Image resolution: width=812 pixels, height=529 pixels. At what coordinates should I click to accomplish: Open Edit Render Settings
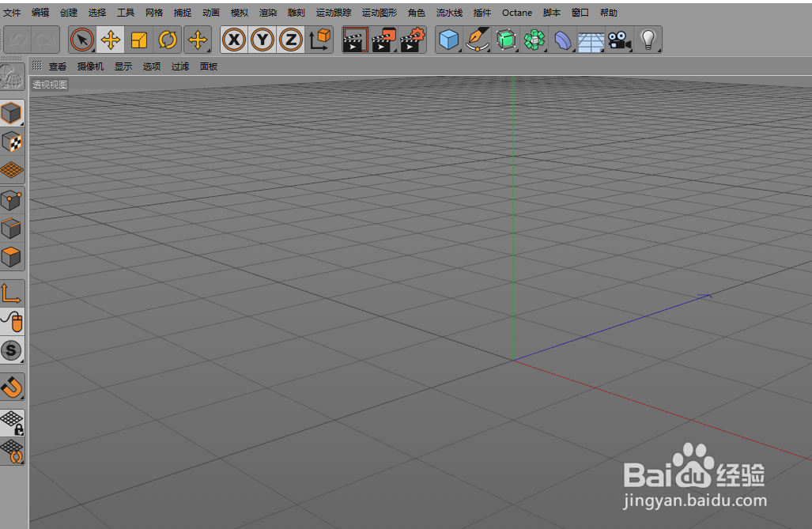[x=413, y=40]
